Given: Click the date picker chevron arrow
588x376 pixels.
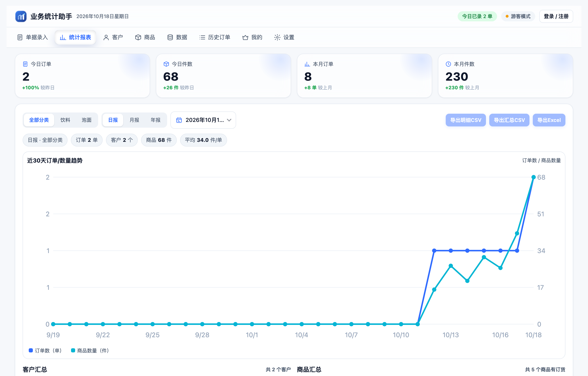Looking at the screenshot, I should coord(229,120).
